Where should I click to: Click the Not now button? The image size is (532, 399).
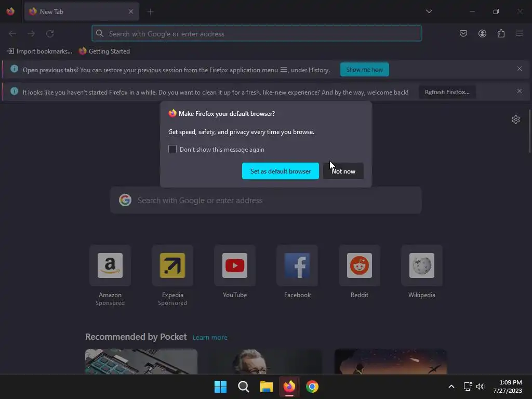[343, 171]
